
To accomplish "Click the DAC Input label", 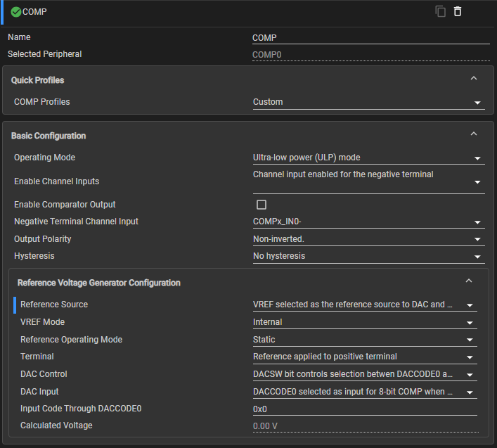I will 39,392.
